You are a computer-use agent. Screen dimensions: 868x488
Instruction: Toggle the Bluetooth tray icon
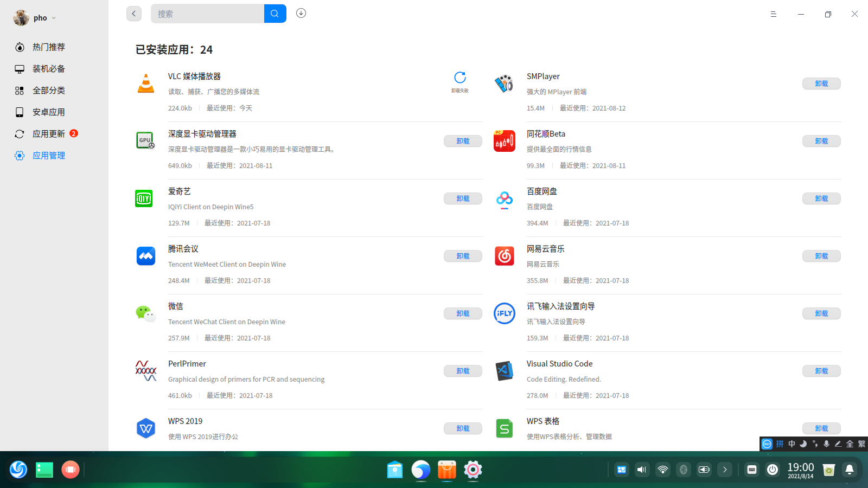[684, 470]
